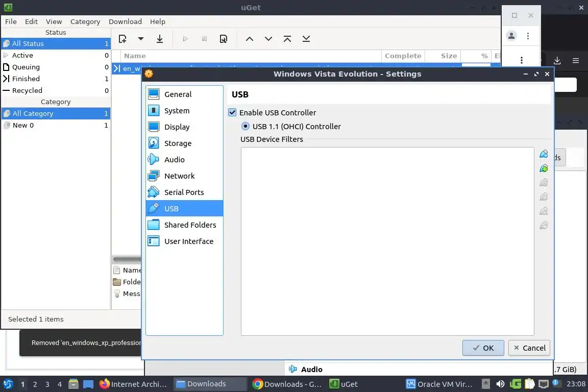Image resolution: width=588 pixels, height=392 pixels.
Task: Open Shared Folders settings page
Action: tap(184, 225)
